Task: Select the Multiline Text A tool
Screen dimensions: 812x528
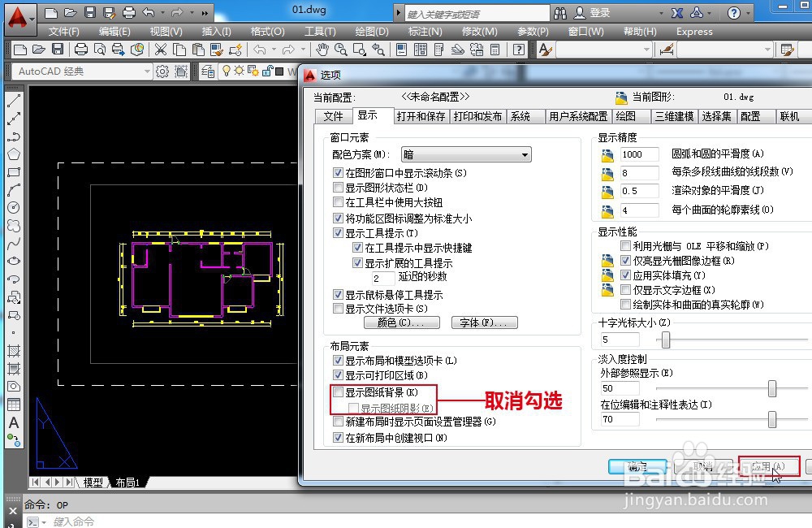Action: click(14, 422)
